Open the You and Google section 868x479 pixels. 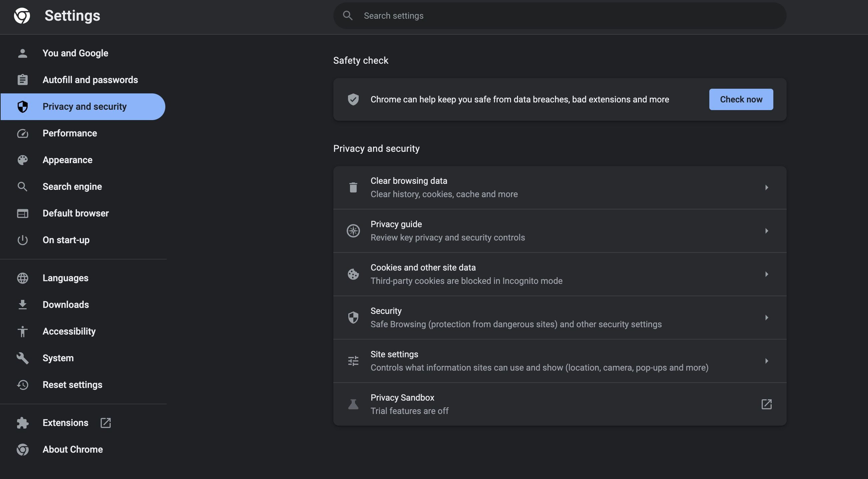click(x=75, y=53)
